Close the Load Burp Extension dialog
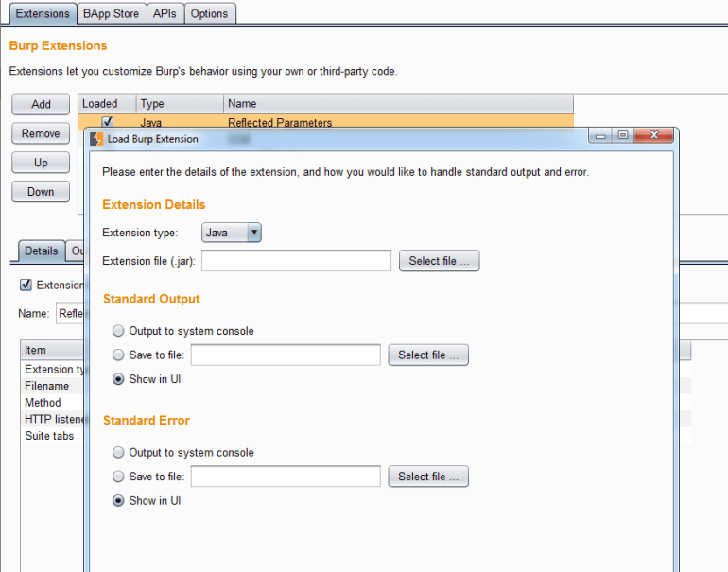The height and width of the screenshot is (572, 728). [x=654, y=136]
